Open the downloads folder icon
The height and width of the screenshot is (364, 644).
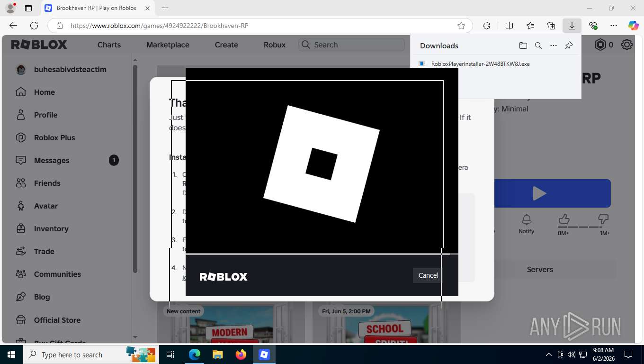[x=523, y=45]
